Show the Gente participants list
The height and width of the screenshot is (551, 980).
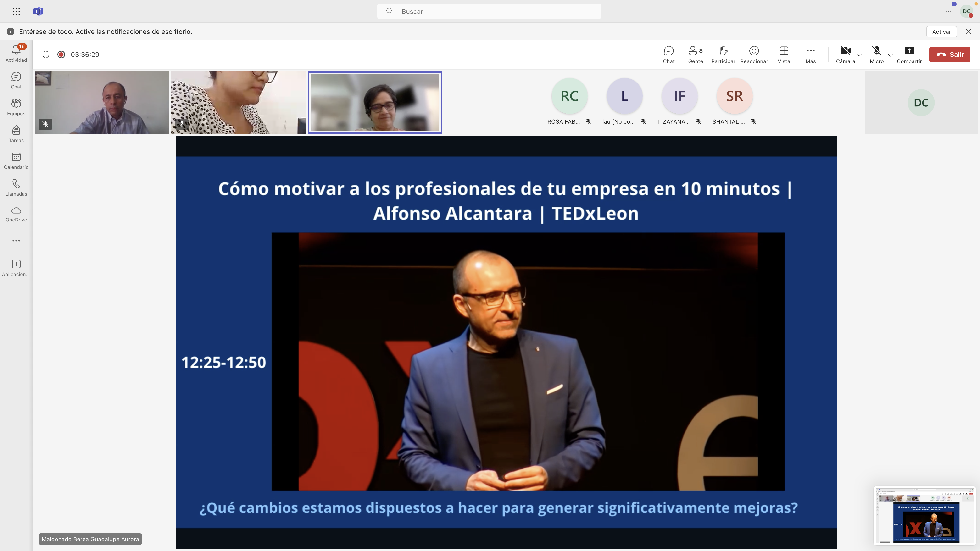pyautogui.click(x=696, y=55)
